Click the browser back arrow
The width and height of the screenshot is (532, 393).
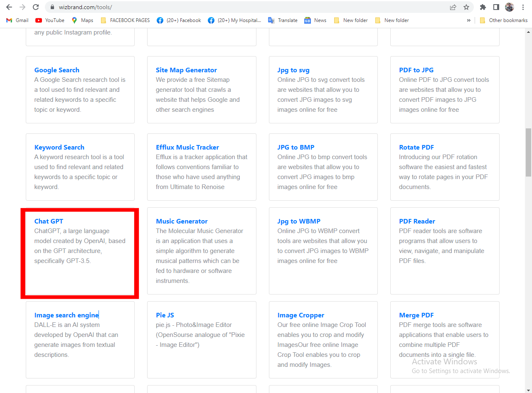9,7
